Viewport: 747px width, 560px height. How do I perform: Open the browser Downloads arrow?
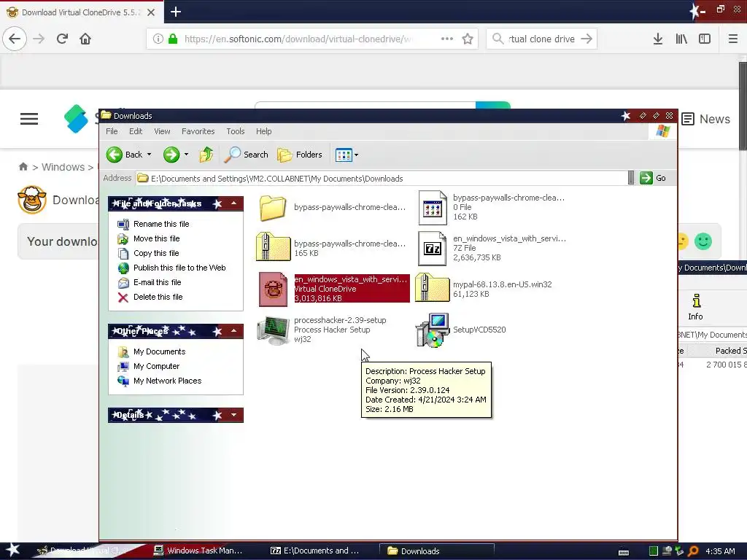pos(658,39)
